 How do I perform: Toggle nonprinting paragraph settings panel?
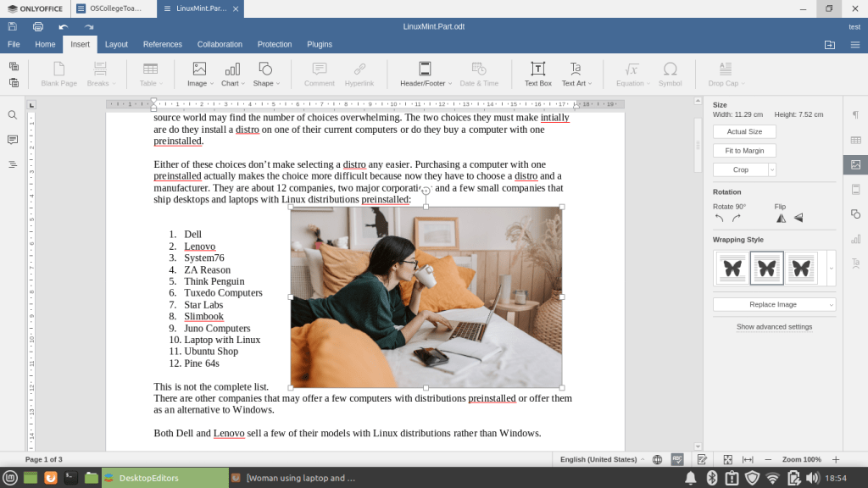(x=855, y=115)
